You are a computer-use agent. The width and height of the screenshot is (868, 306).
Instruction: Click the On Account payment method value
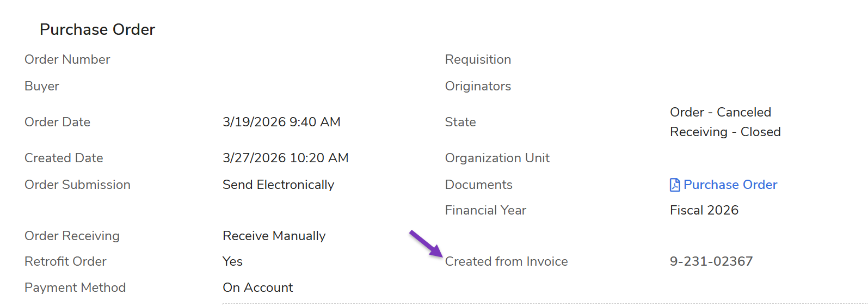pos(257,287)
